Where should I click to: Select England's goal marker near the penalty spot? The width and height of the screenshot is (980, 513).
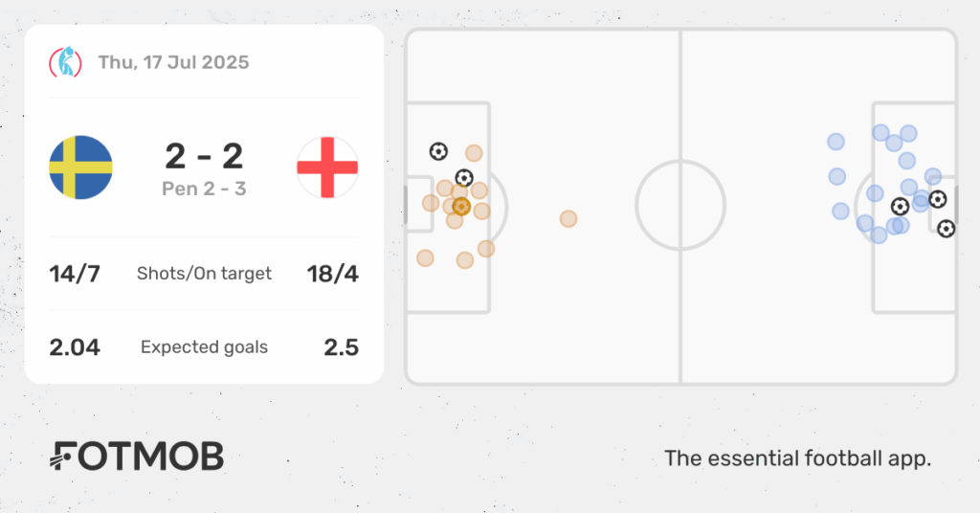[x=900, y=206]
